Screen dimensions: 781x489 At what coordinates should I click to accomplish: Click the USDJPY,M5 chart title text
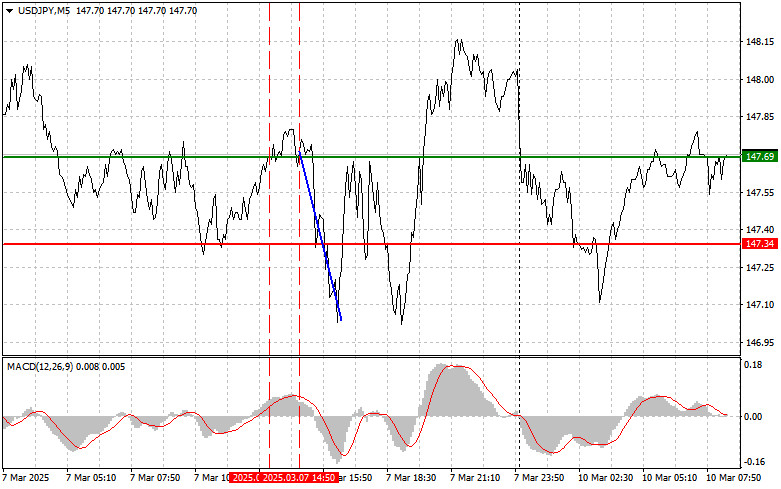(43, 9)
